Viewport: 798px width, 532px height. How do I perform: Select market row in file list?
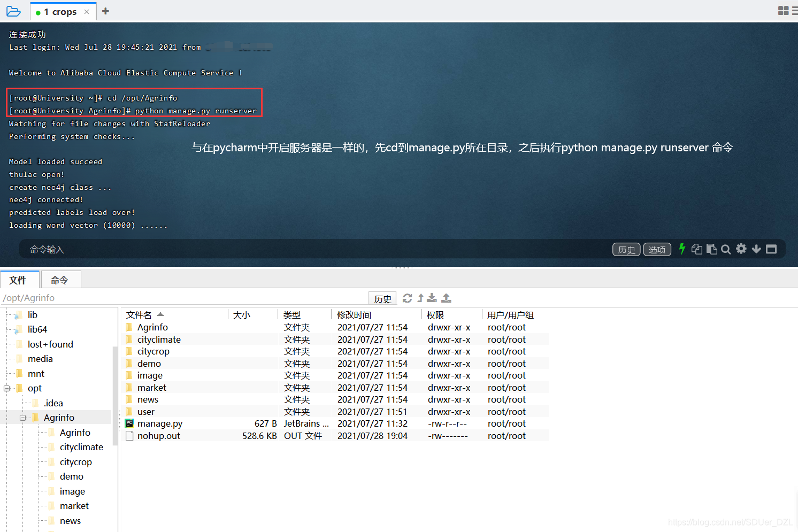pyautogui.click(x=336, y=388)
